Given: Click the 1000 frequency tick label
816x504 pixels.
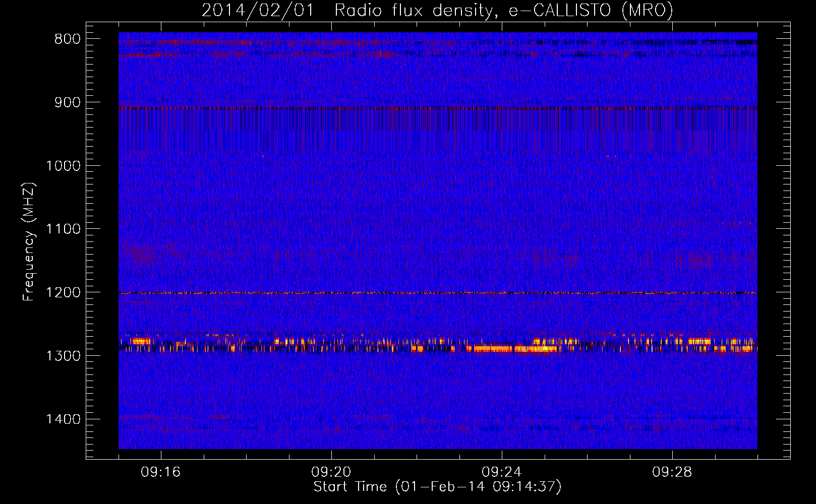Looking at the screenshot, I should pyautogui.click(x=64, y=166).
